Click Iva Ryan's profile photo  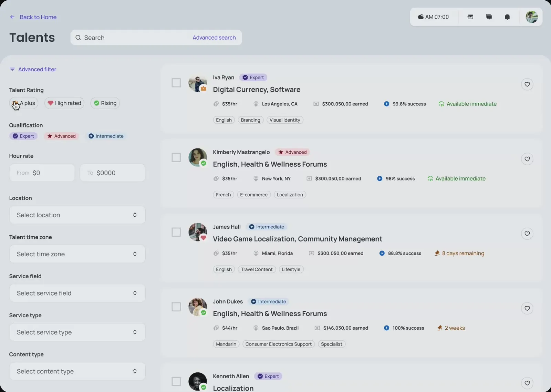[198, 83]
